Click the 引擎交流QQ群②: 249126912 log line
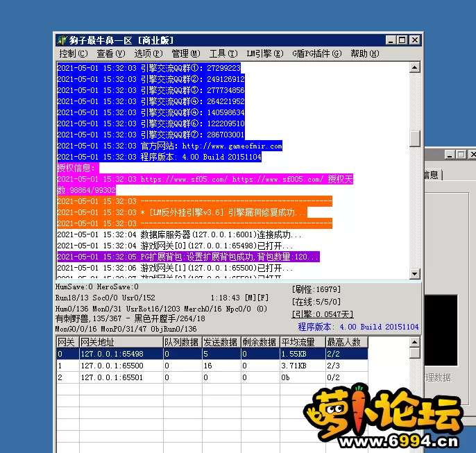Viewport: 476px width, 453px height. pyautogui.click(x=151, y=79)
